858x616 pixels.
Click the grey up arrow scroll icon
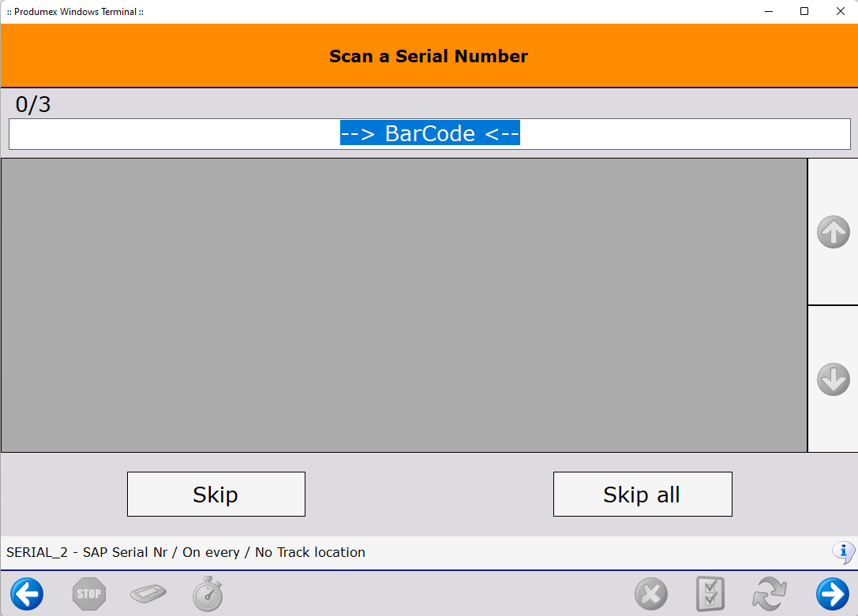(x=834, y=232)
